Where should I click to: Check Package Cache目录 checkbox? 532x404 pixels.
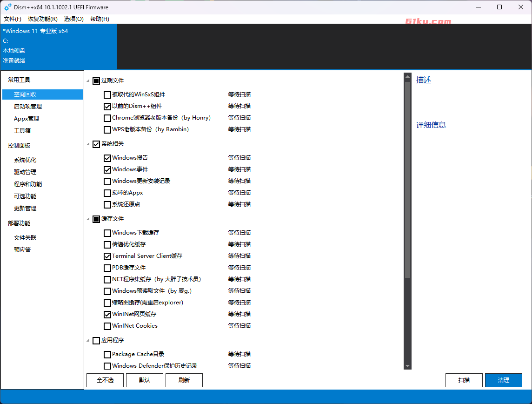click(107, 355)
